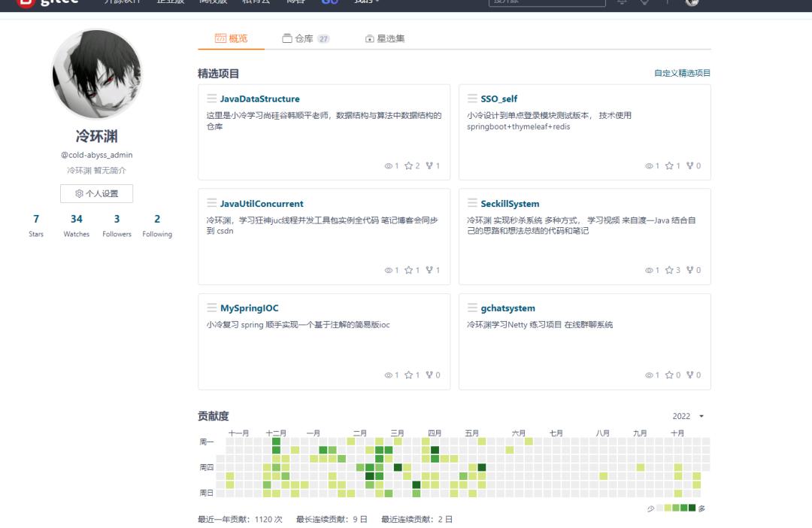Image resolution: width=812 pixels, height=528 pixels.
Task: View the 2 Following count
Action: coord(157,226)
